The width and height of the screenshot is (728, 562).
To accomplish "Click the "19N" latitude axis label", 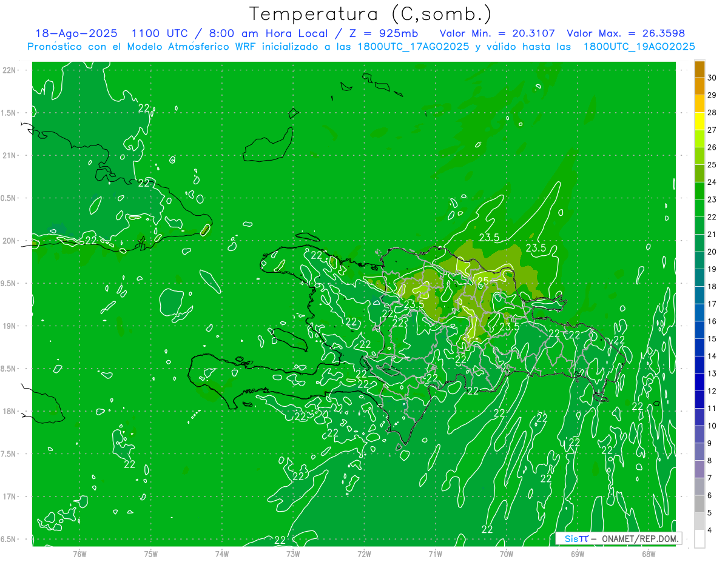I will [9, 326].
